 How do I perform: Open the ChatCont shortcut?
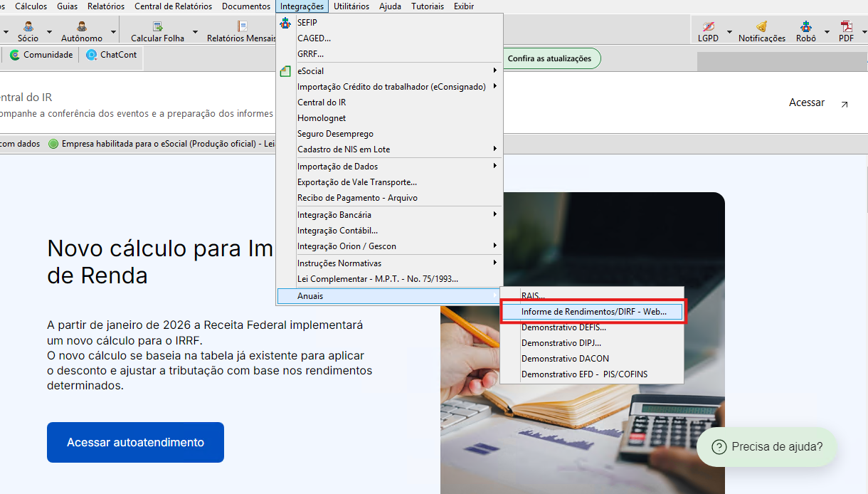(112, 55)
